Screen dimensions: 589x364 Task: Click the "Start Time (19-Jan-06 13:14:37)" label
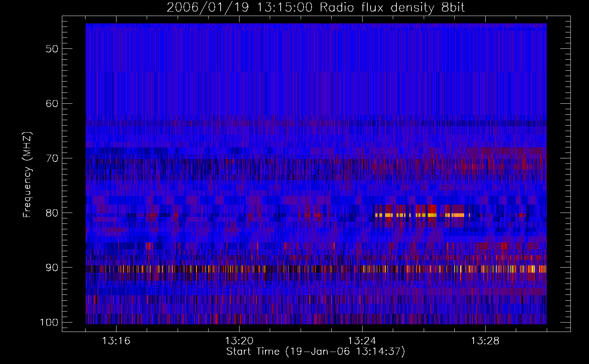point(316,352)
